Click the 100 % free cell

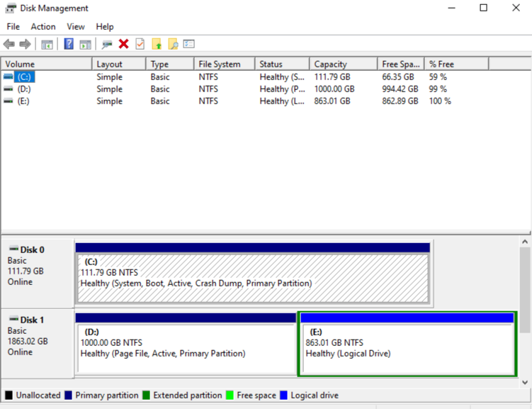[x=440, y=101]
